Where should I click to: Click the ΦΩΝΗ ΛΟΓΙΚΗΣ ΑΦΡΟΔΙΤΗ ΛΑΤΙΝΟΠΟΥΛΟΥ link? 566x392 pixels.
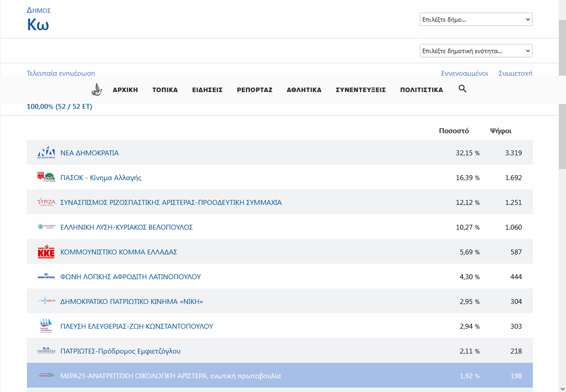tap(130, 277)
